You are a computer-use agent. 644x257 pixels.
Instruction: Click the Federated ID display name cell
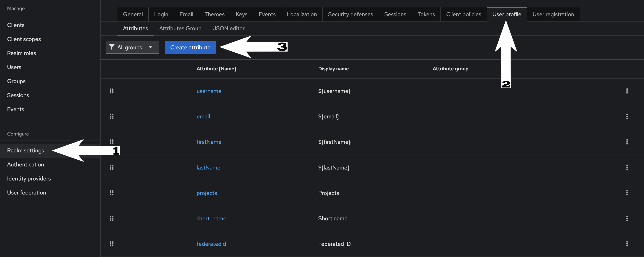[334, 244]
